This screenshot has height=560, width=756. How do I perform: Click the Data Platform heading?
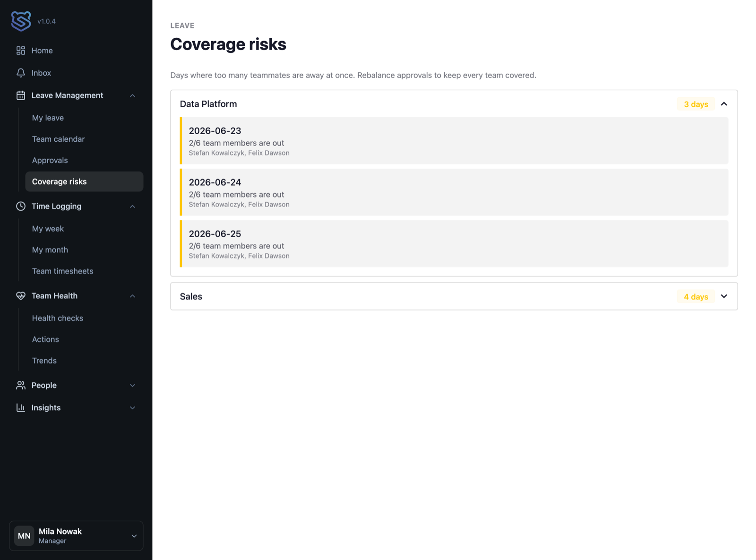(x=208, y=104)
